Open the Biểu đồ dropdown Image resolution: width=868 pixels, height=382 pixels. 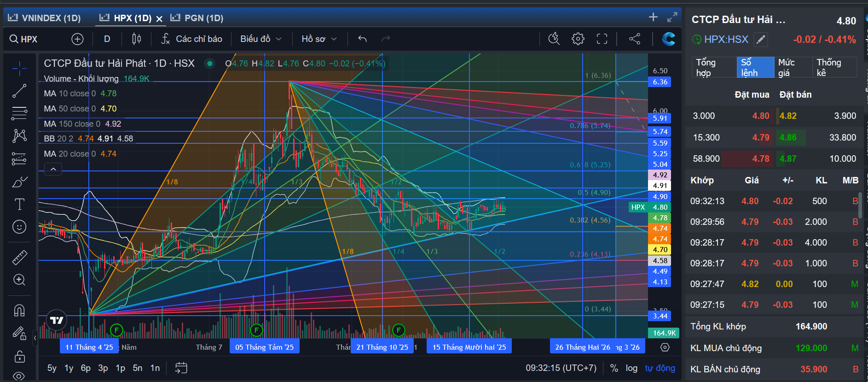click(260, 39)
